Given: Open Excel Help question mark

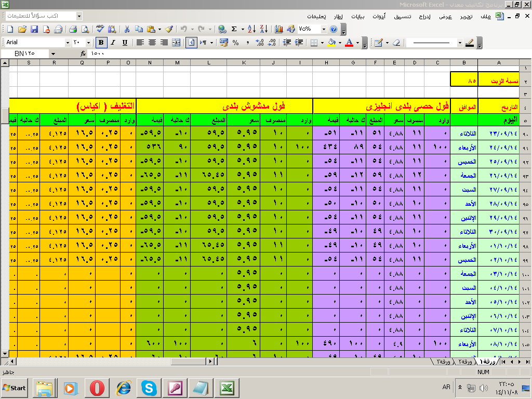Looking at the screenshot, I should click(334, 29).
